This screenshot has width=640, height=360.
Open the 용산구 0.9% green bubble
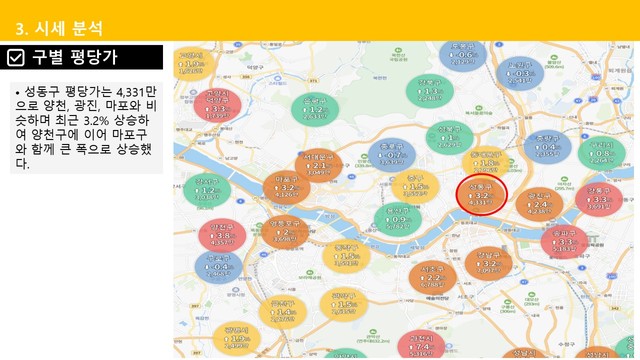[x=398, y=219]
